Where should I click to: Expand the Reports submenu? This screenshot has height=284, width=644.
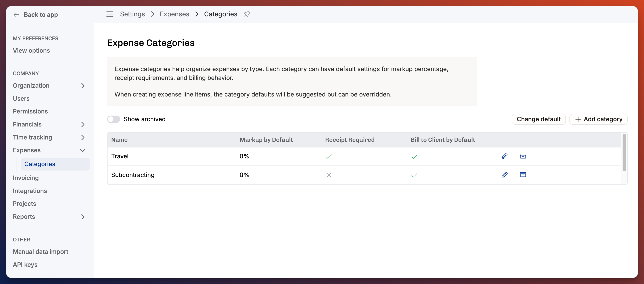83,217
